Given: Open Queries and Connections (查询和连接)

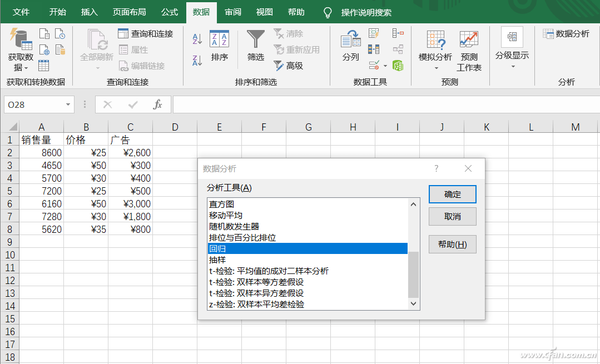Looking at the screenshot, I should [146, 34].
